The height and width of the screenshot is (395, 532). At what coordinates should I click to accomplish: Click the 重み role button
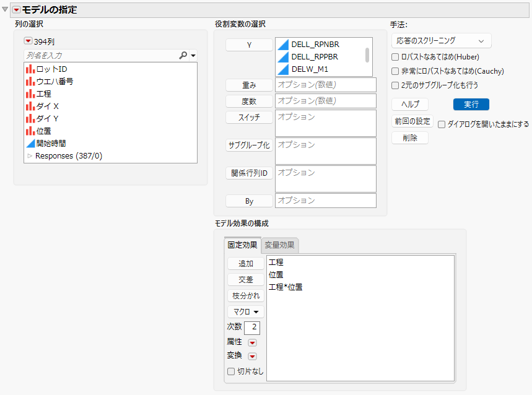point(249,85)
